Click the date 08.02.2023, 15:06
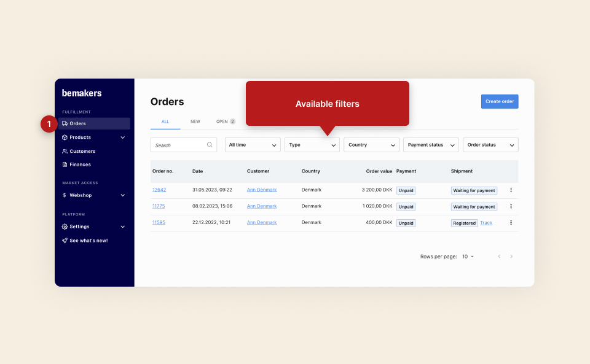Image resolution: width=590 pixels, height=364 pixels. (212, 206)
